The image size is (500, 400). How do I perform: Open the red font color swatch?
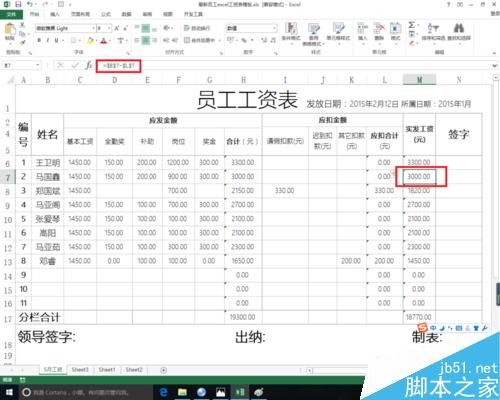(x=104, y=41)
